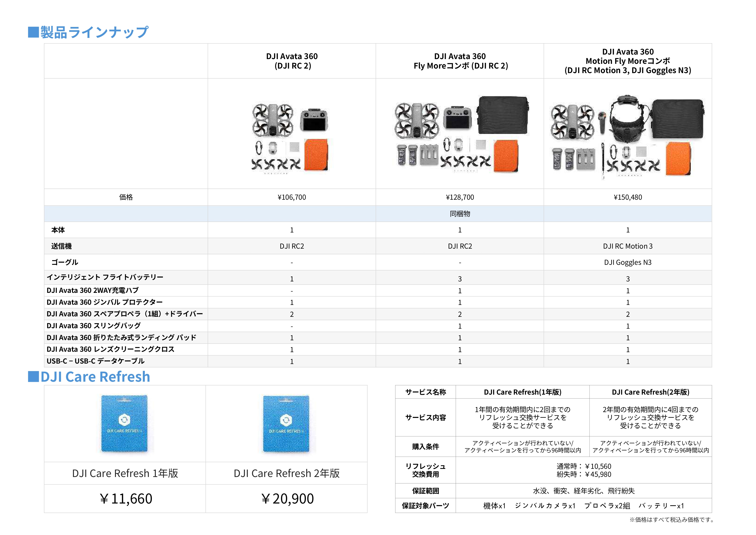Image resolution: width=756 pixels, height=535 pixels.
Task: Click 'USB-C – USB-C データケーブル' row label
Action: [x=95, y=361]
